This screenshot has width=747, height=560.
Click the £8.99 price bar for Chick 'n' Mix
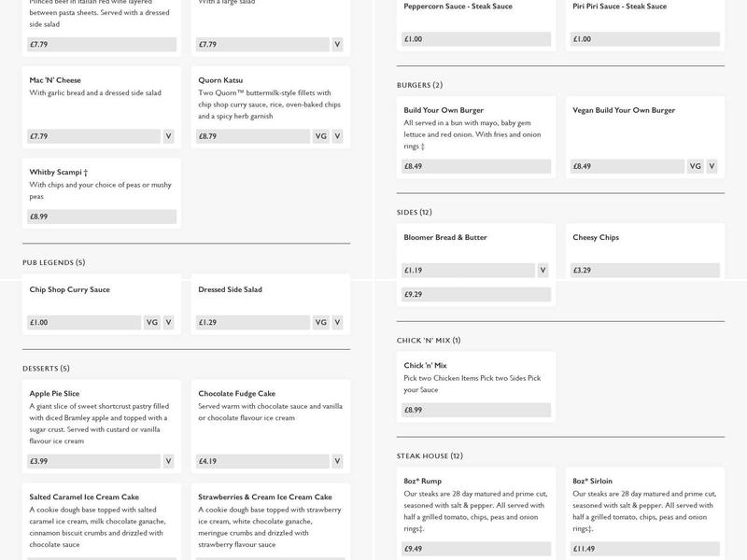click(475, 410)
